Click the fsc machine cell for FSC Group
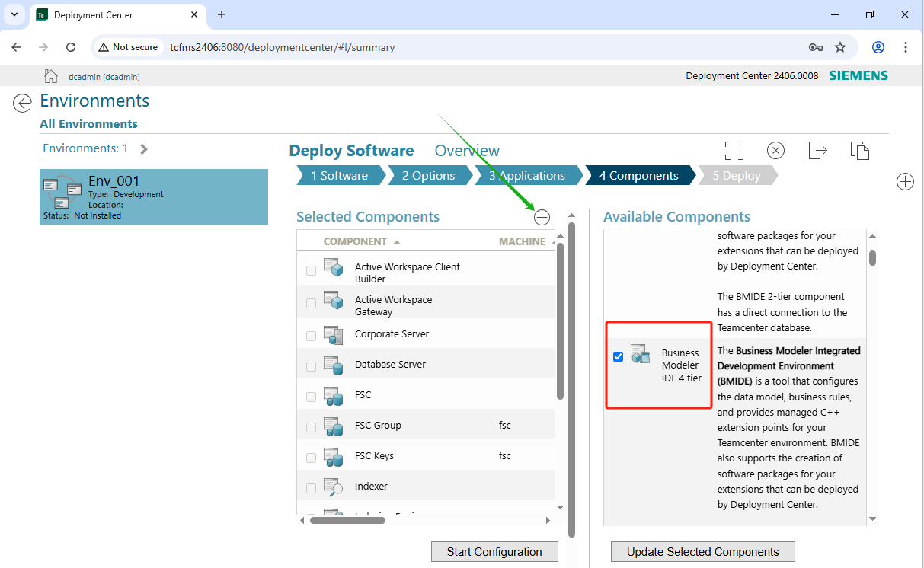 coord(504,426)
